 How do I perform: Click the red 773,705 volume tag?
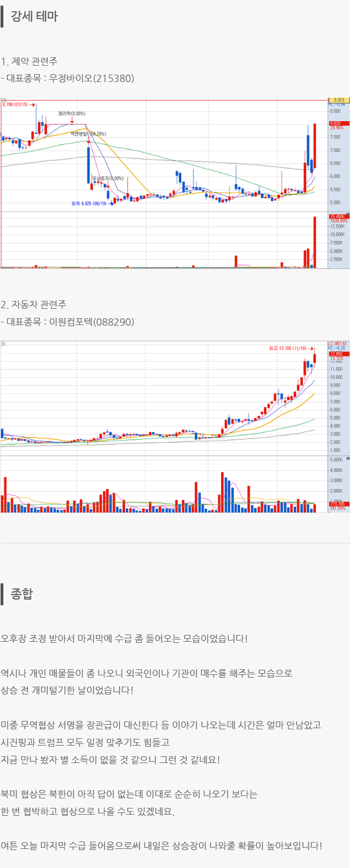pos(336,504)
